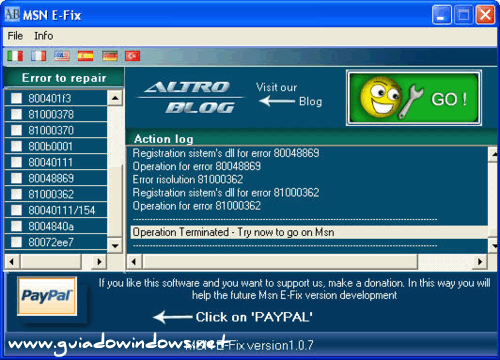Pick the German flag language
The image size is (500, 360).
point(110,56)
